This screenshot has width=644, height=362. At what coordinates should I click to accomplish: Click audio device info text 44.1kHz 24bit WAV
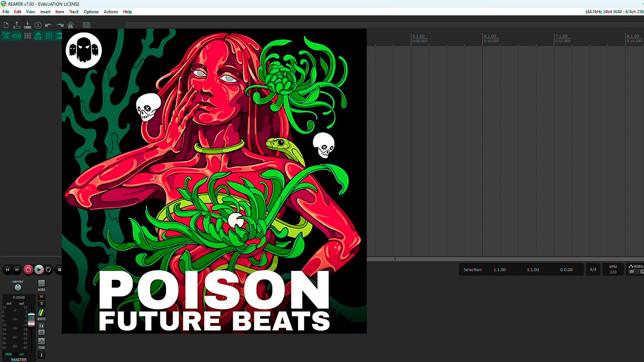click(614, 12)
